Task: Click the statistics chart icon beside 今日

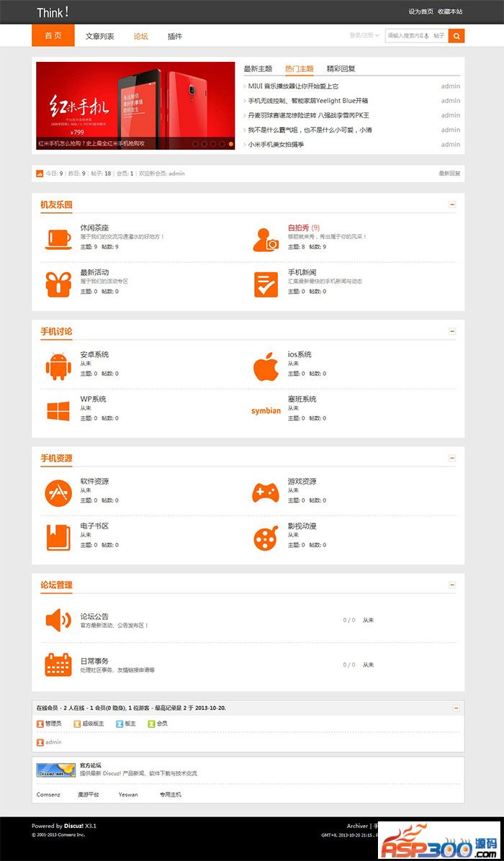Action: coord(40,173)
